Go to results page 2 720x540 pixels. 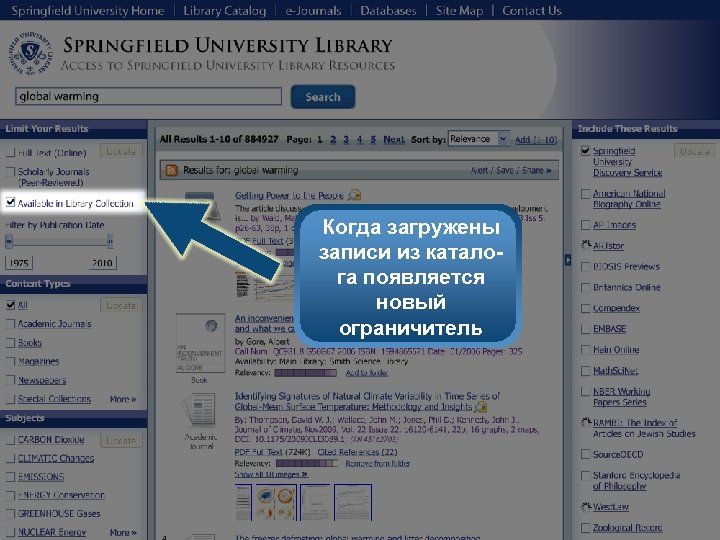(x=333, y=140)
